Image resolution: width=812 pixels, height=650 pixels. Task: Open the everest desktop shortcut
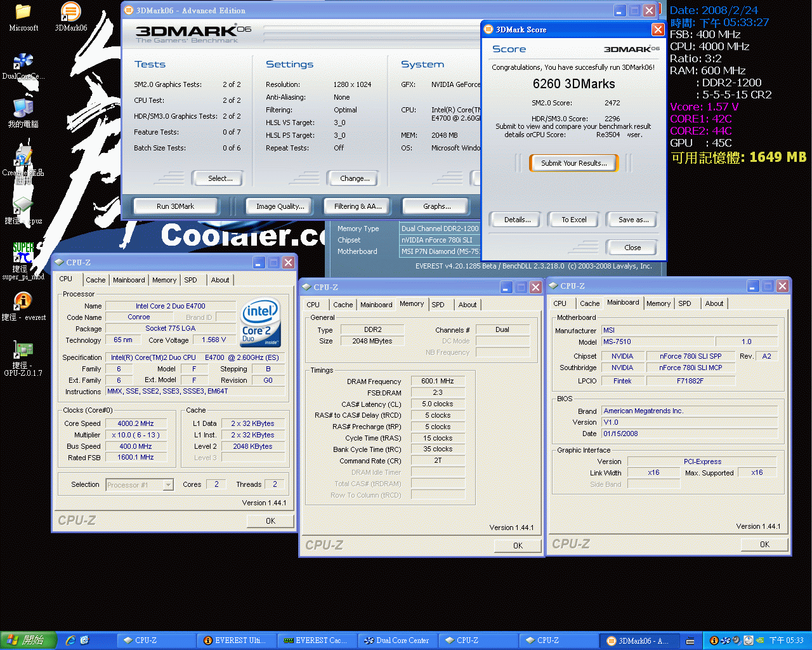click(23, 307)
